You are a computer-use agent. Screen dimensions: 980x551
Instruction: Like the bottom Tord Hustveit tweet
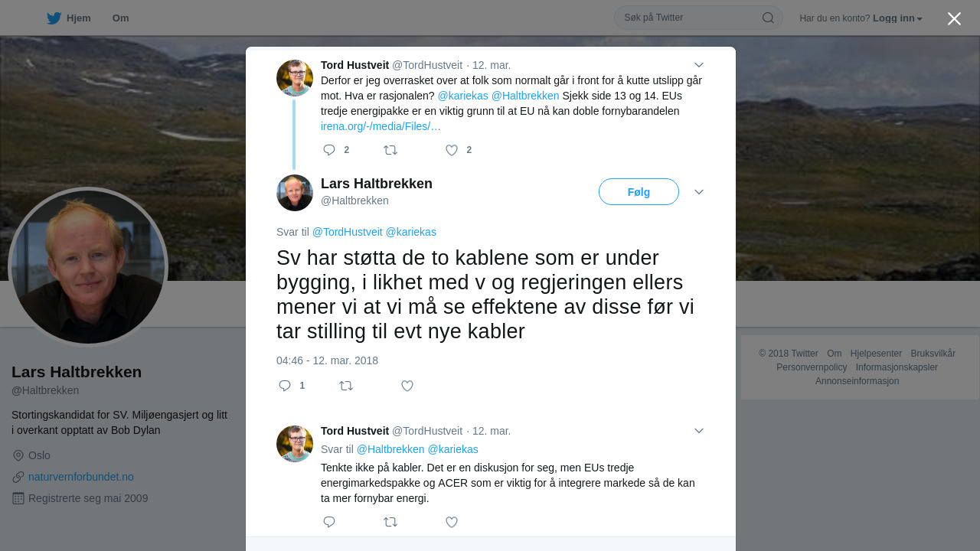coord(452,522)
